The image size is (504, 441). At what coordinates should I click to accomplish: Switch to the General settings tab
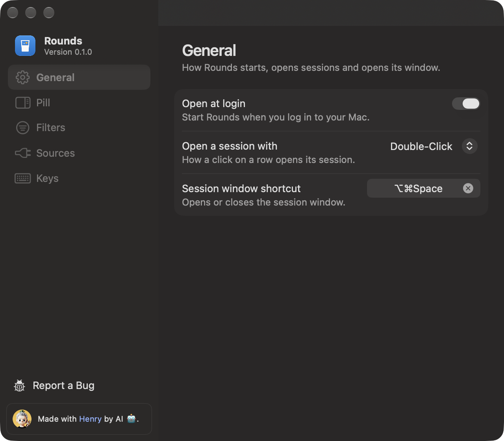tap(79, 77)
